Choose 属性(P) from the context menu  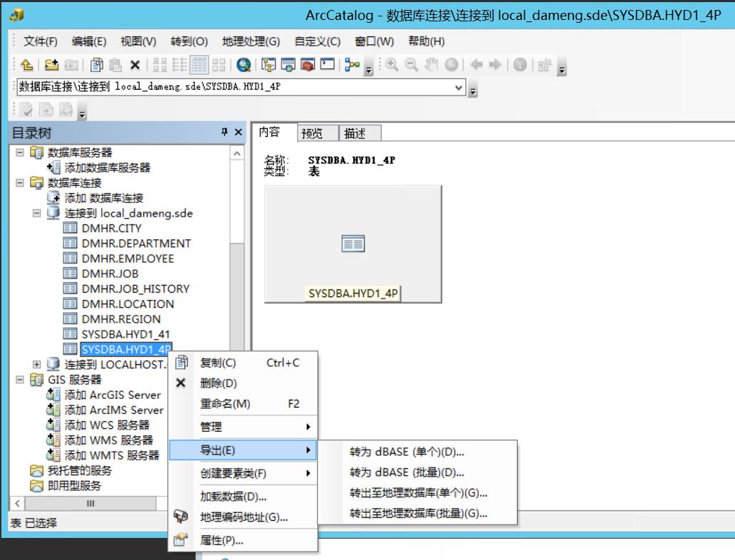click(x=221, y=541)
